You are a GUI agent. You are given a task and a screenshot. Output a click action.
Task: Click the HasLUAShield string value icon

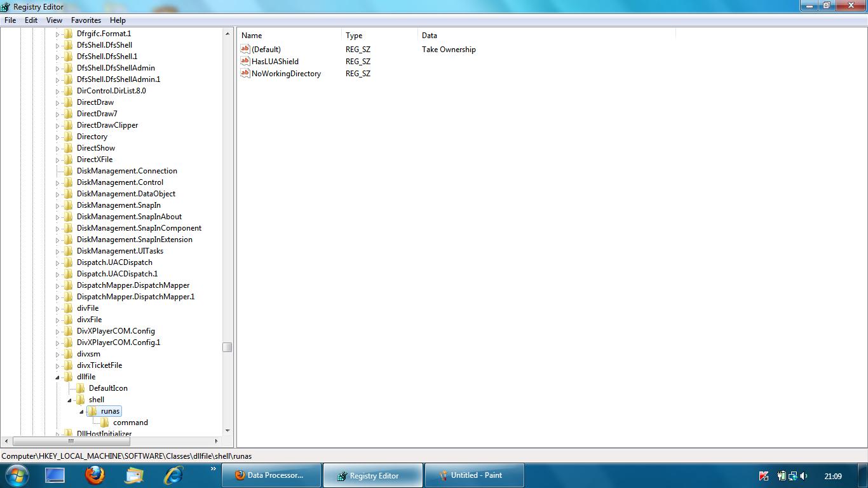point(245,61)
